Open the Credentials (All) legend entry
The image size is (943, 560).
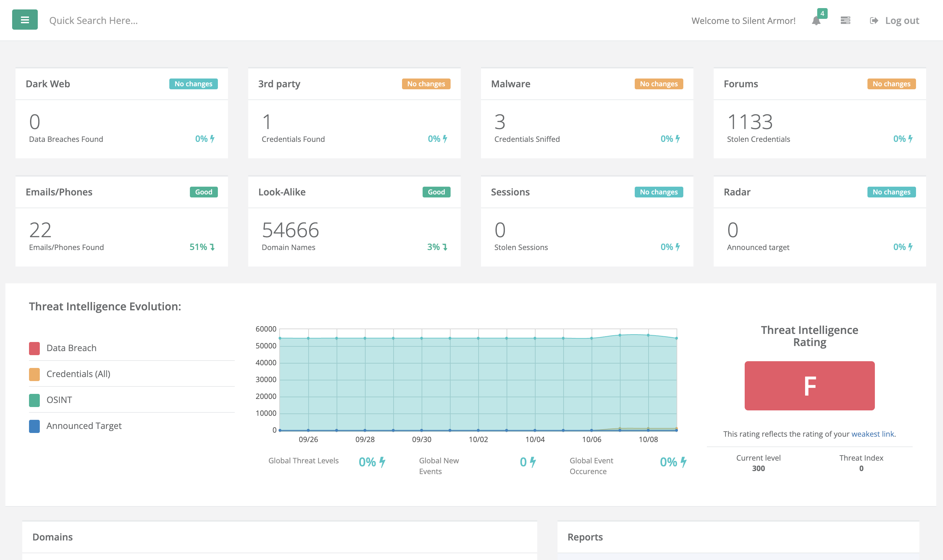click(x=78, y=374)
